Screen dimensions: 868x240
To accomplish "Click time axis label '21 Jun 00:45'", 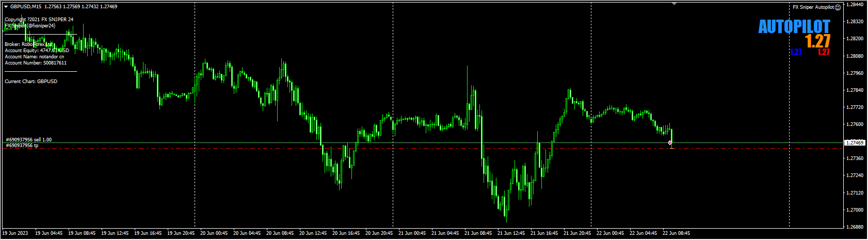I will coord(412,233).
